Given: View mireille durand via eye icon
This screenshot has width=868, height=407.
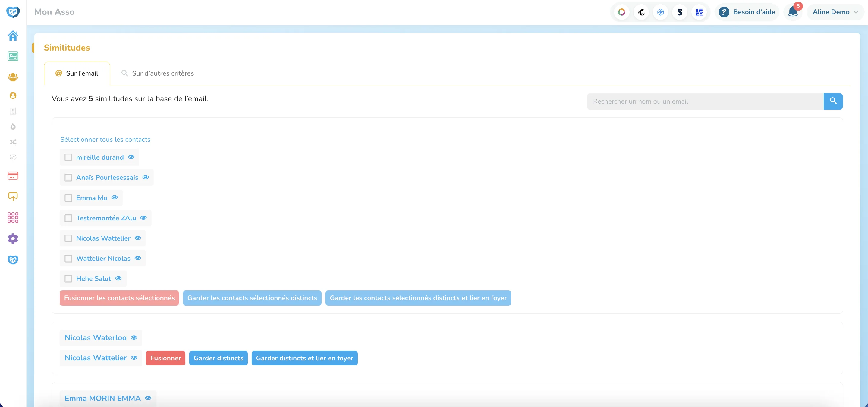Looking at the screenshot, I should click(131, 157).
